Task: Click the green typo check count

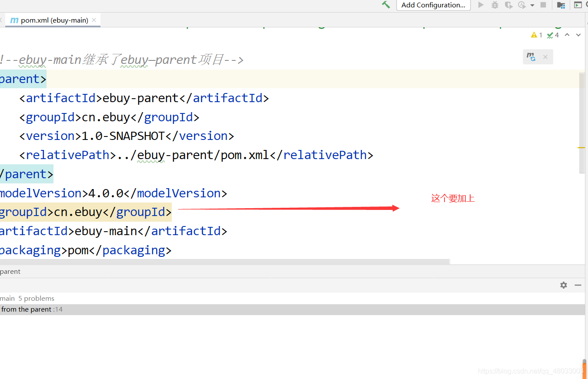Action: 553,35
